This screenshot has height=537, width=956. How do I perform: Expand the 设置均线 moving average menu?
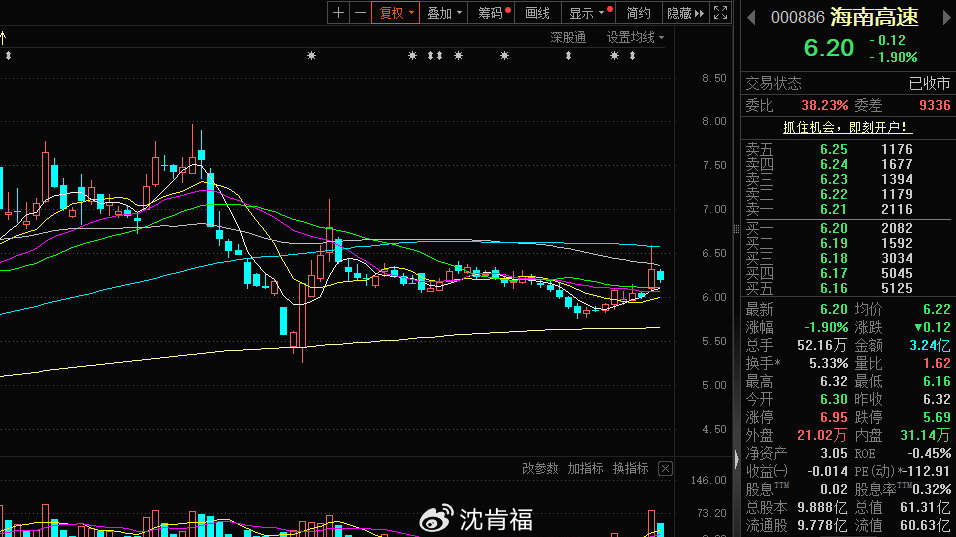[635, 38]
